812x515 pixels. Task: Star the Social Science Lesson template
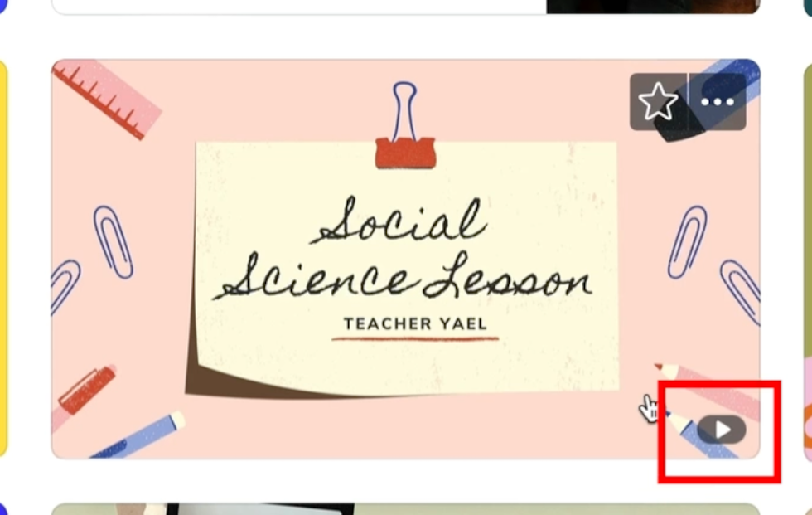pyautogui.click(x=658, y=101)
